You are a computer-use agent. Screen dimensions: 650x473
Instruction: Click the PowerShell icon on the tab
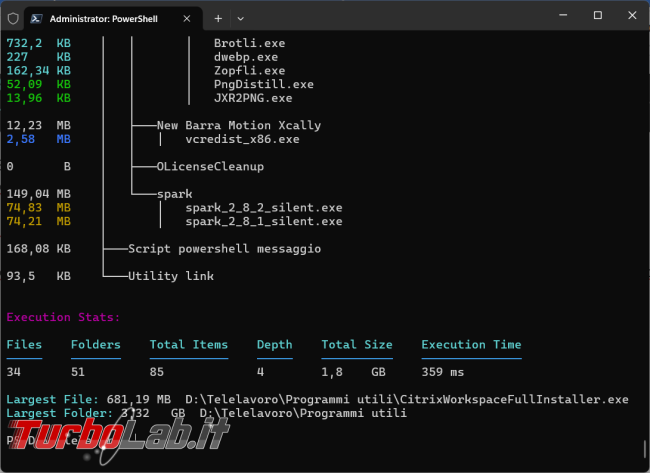click(x=36, y=19)
